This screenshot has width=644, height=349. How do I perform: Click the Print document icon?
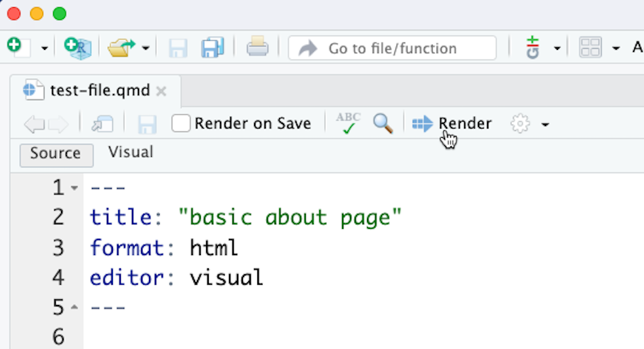coord(257,48)
